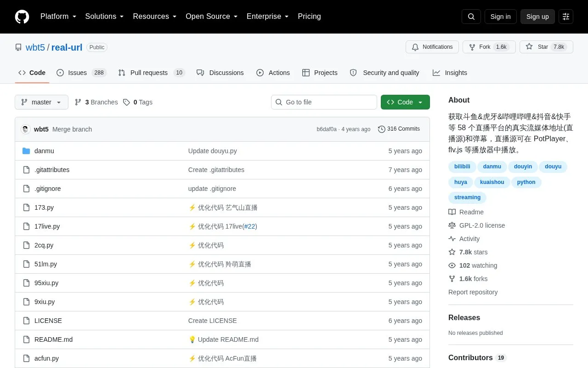This screenshot has height=368, width=588.
Task: Open the Insights tab
Action: (450, 73)
